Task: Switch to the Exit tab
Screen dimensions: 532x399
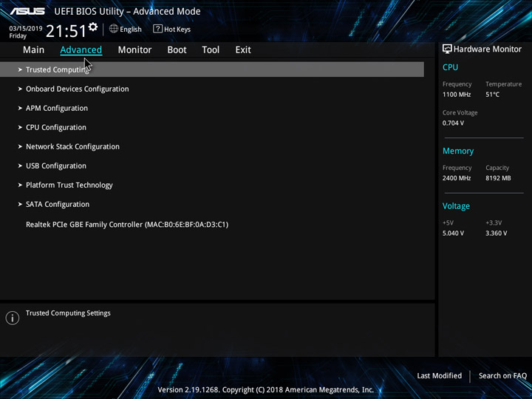Action: pos(243,50)
